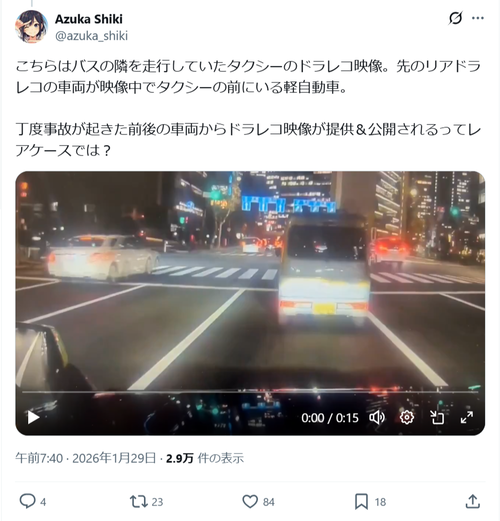Open the three-dot more options menu
The height and width of the screenshot is (521, 500).
[x=478, y=18]
